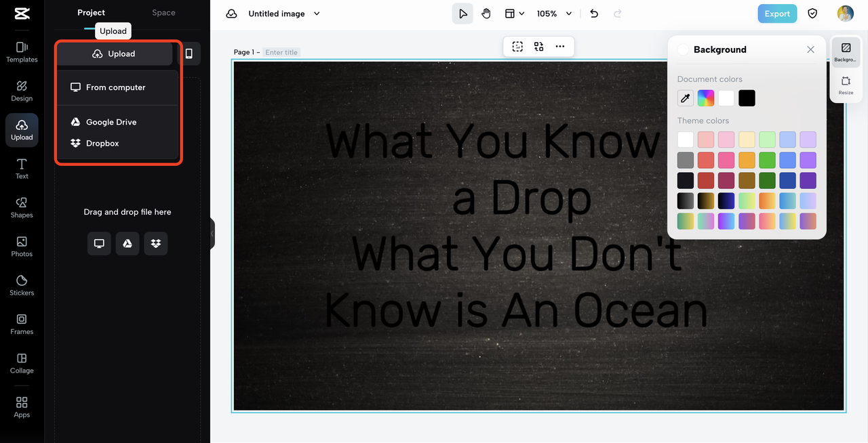Click the undo arrow icon

[594, 14]
